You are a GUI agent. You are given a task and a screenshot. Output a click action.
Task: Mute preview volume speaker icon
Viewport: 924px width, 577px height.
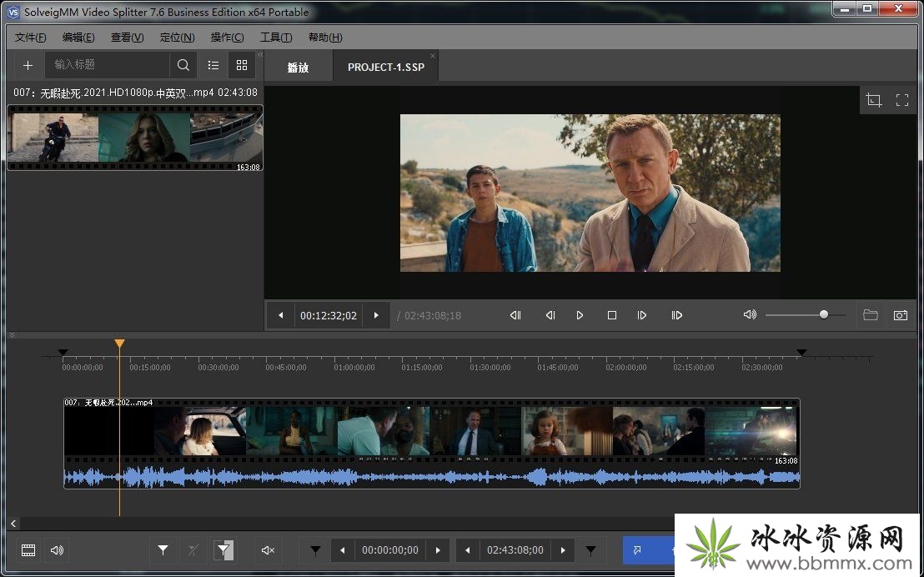coord(750,314)
